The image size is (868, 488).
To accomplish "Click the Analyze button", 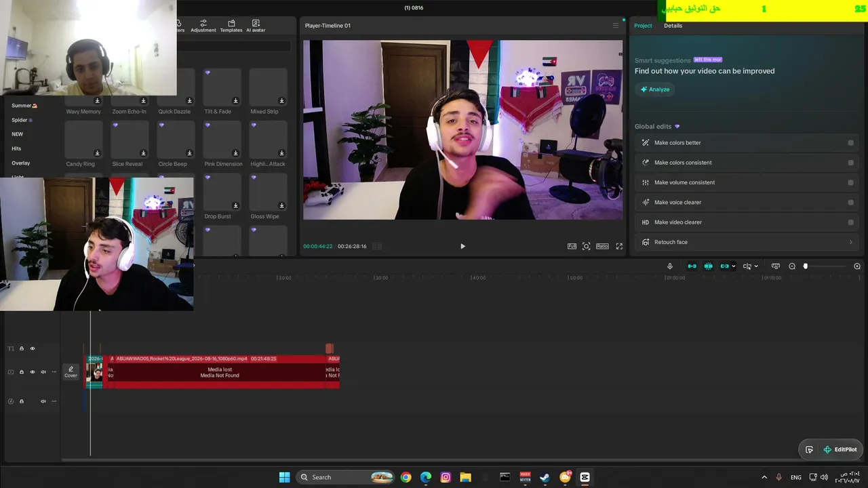I will [655, 89].
